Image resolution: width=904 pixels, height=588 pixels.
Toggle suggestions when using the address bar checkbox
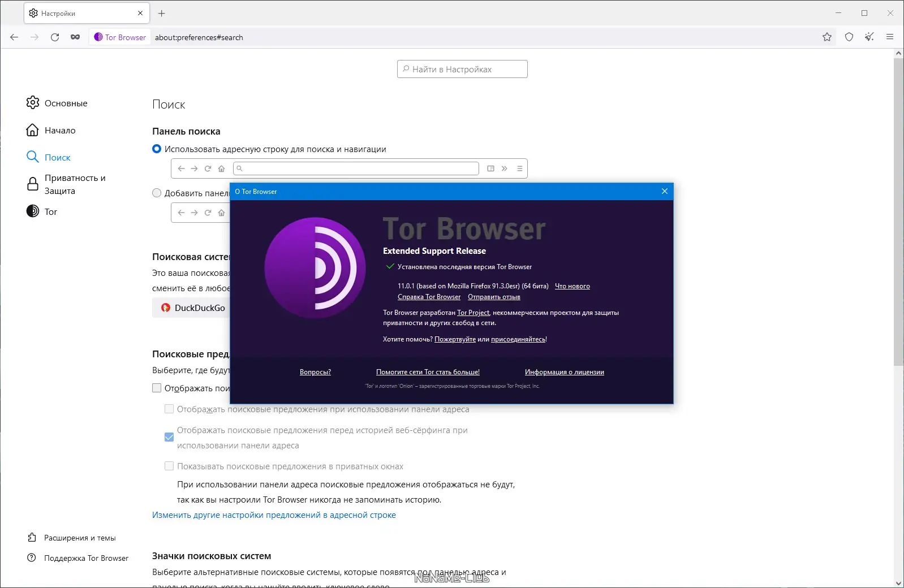[x=169, y=409]
